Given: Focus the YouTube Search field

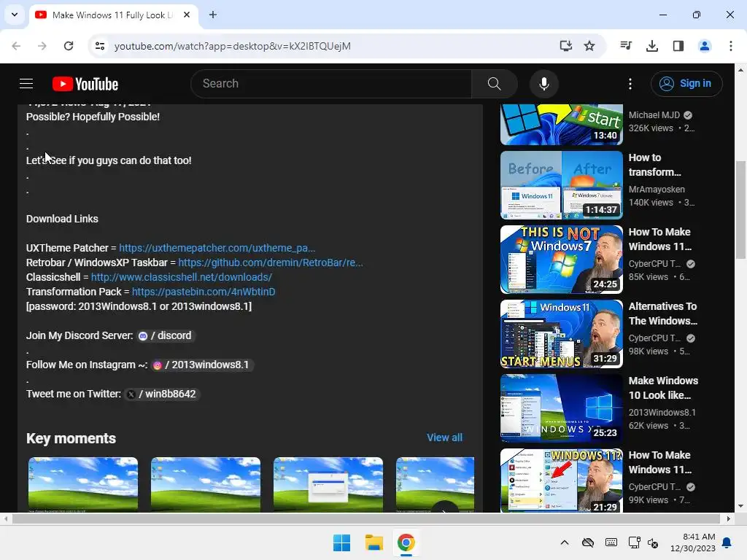Looking at the screenshot, I should click(x=331, y=84).
